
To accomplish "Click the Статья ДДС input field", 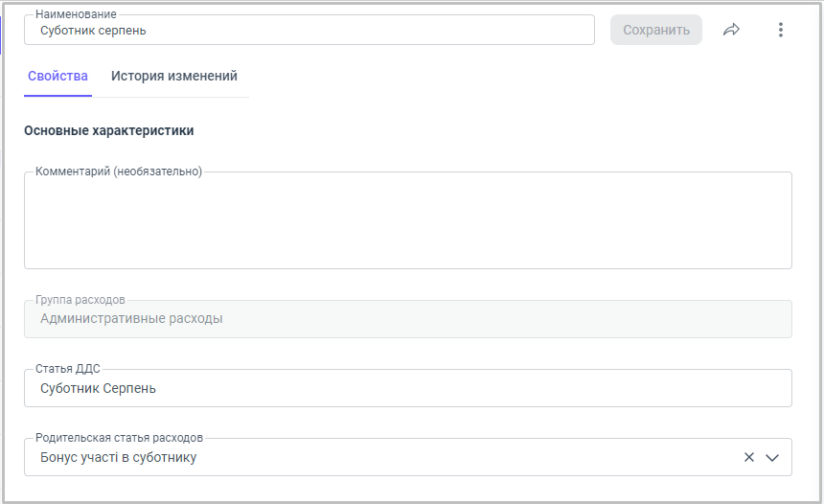I will pos(407,389).
